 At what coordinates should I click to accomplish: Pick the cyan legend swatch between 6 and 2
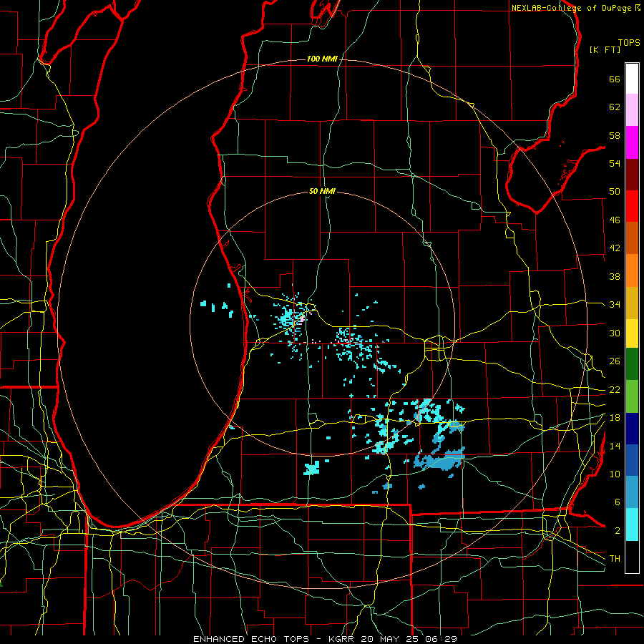632,525
